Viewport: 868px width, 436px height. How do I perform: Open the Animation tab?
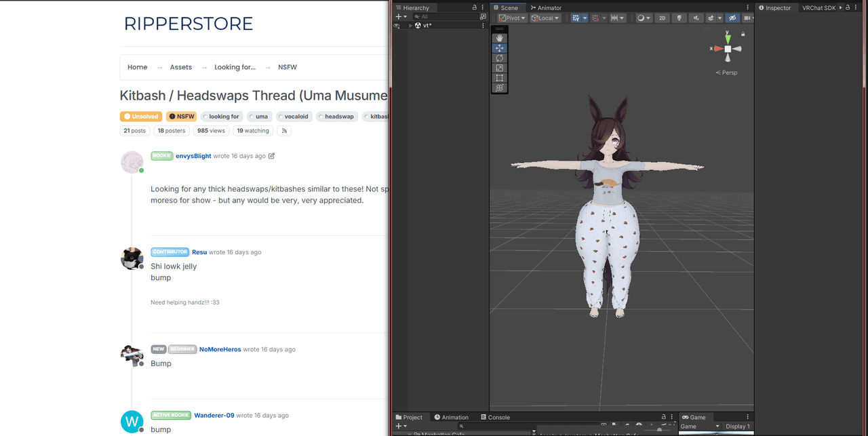coord(452,417)
